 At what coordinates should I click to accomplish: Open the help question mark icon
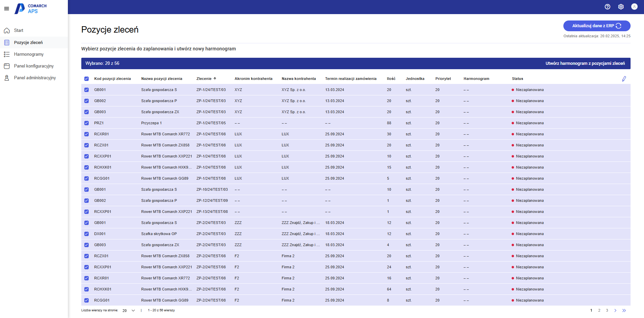click(x=607, y=7)
